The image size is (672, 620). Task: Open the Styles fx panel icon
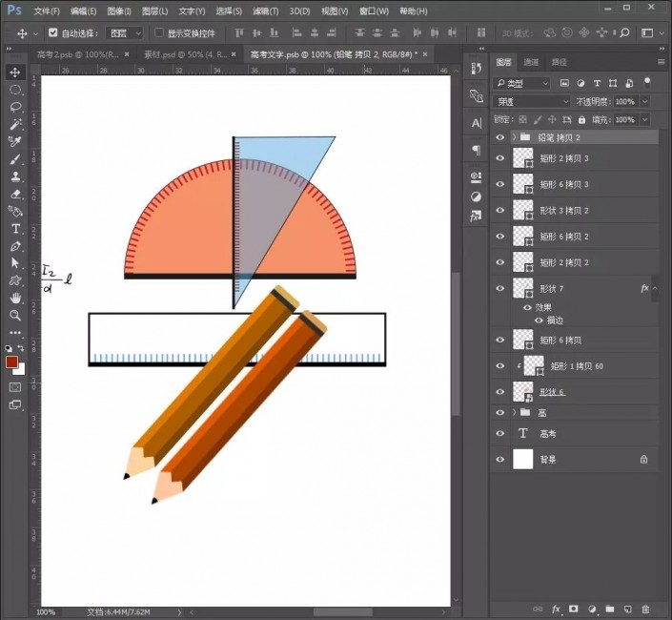coord(477,217)
